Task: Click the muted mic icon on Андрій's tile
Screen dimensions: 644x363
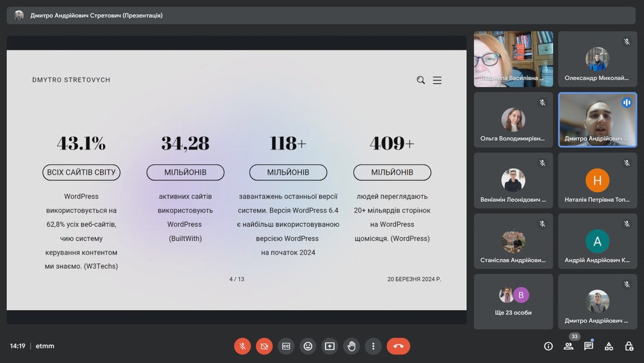Action: pos(627,224)
